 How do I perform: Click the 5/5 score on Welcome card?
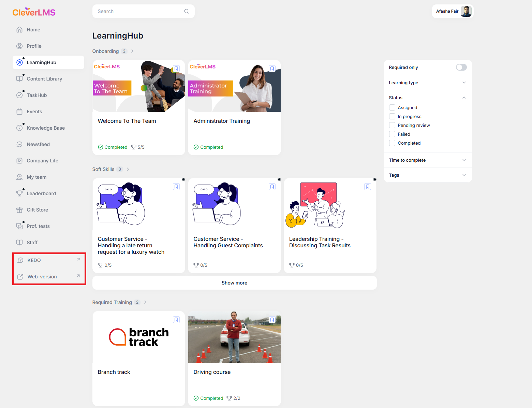coord(138,147)
